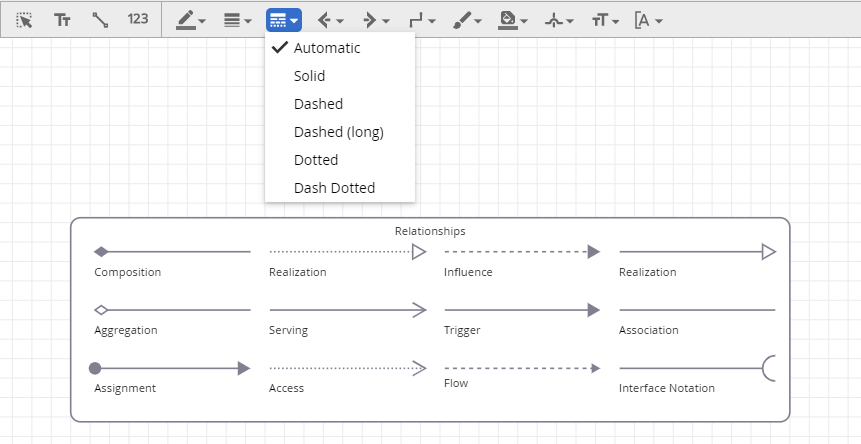Select the pointer selection tool

point(25,19)
